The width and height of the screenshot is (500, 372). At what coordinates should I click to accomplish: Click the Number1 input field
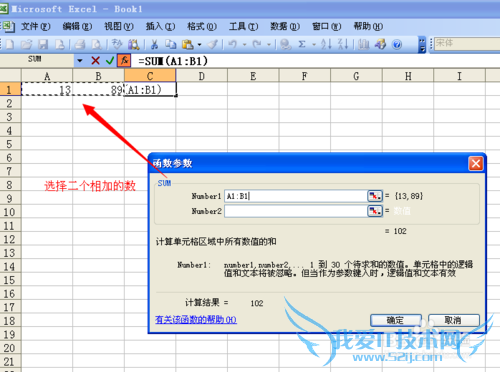pos(296,196)
